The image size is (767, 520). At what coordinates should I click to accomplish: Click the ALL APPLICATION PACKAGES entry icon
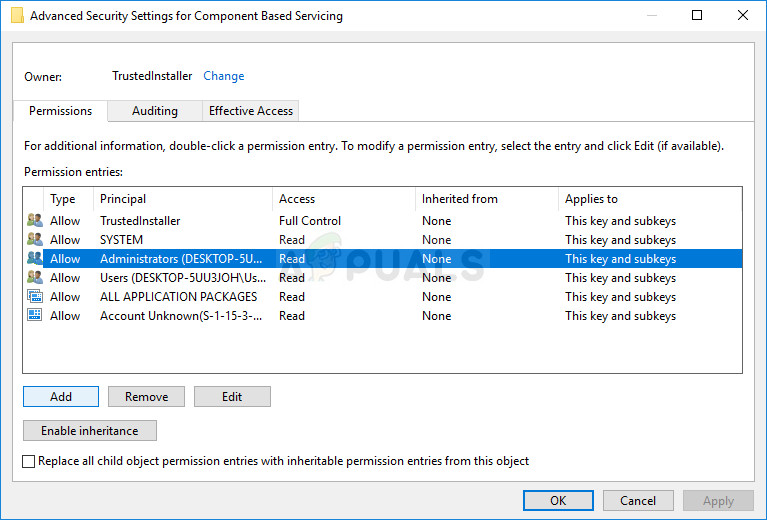[x=35, y=297]
